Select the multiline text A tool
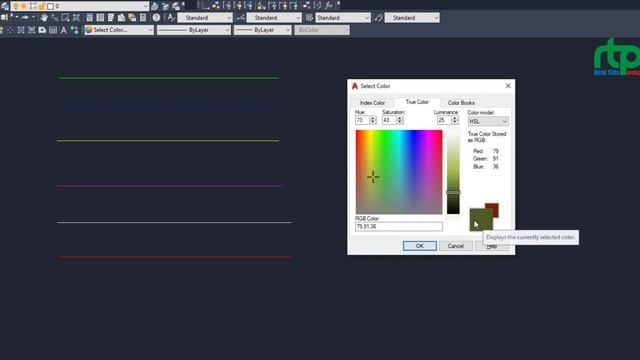Viewport: 640px width, 360px height. click(63, 30)
